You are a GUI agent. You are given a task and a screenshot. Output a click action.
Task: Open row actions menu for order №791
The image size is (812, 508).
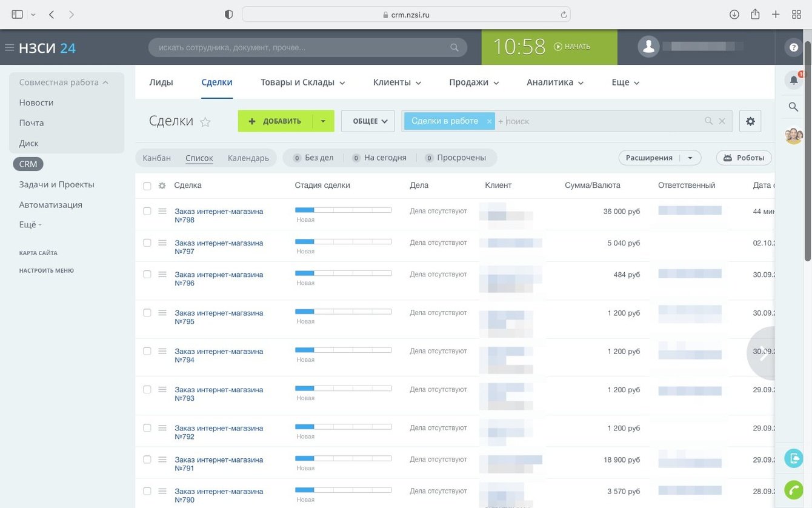pyautogui.click(x=162, y=460)
